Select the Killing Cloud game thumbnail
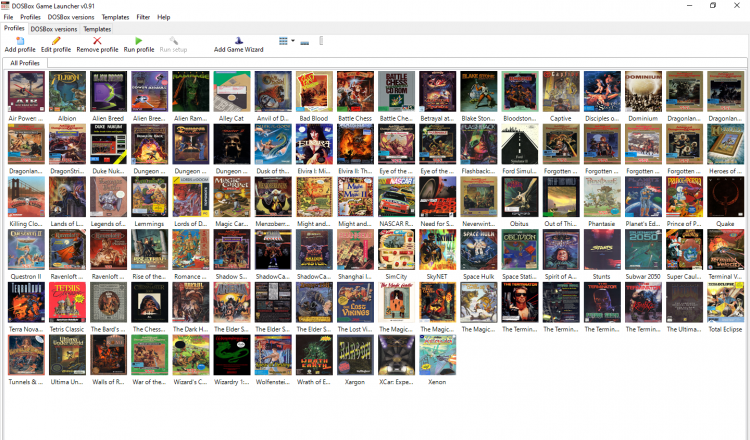 click(x=26, y=197)
